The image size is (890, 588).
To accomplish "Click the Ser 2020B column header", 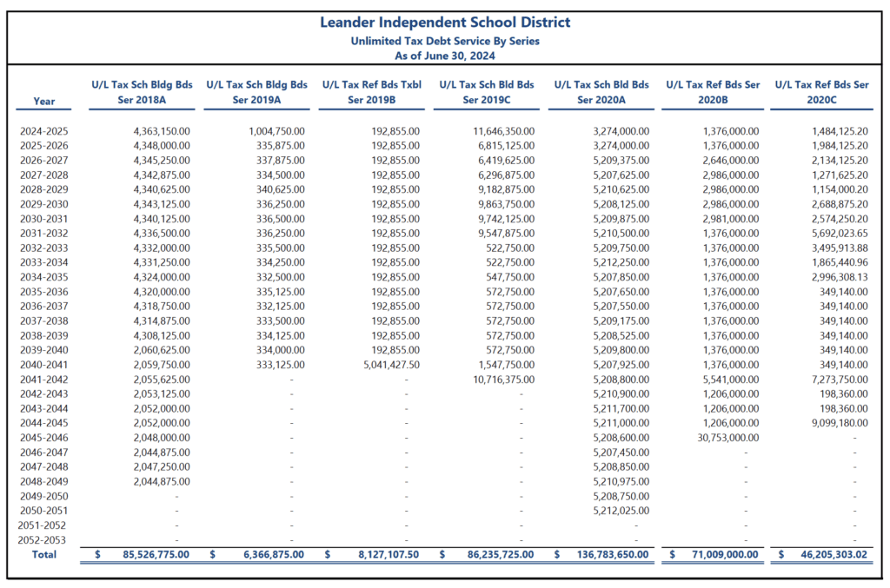I will coord(713,92).
